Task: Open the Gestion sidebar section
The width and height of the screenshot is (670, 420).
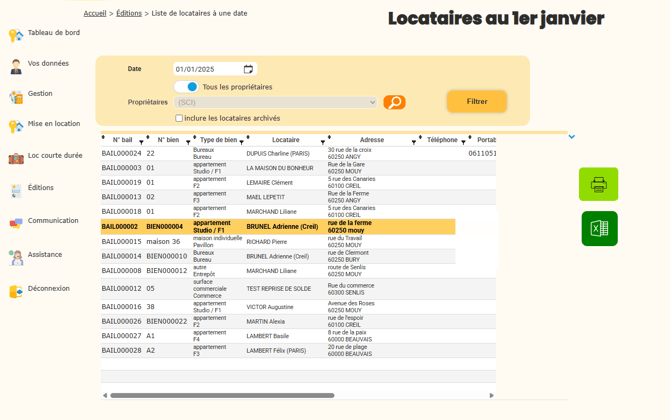Action: 40,94
